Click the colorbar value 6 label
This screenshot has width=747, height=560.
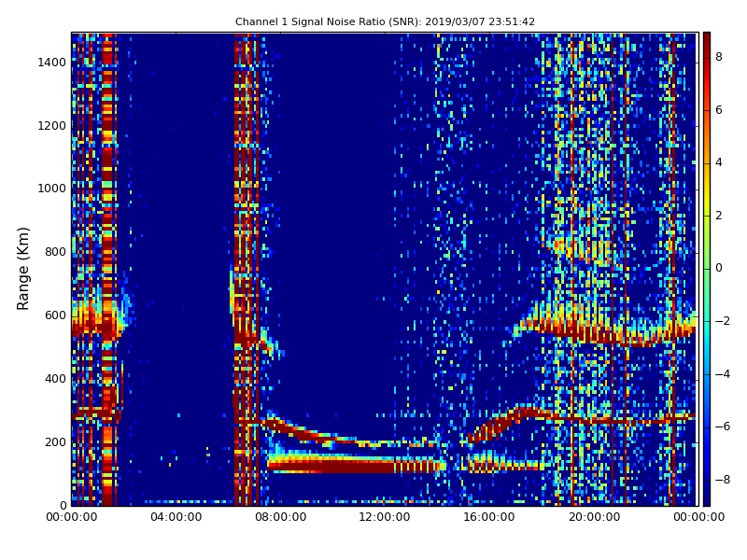click(719, 110)
